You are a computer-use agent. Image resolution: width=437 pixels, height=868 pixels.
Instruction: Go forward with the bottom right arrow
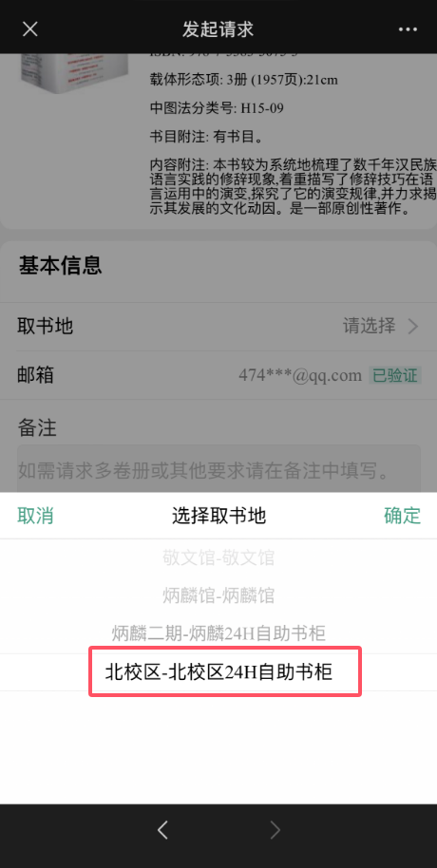point(275,830)
